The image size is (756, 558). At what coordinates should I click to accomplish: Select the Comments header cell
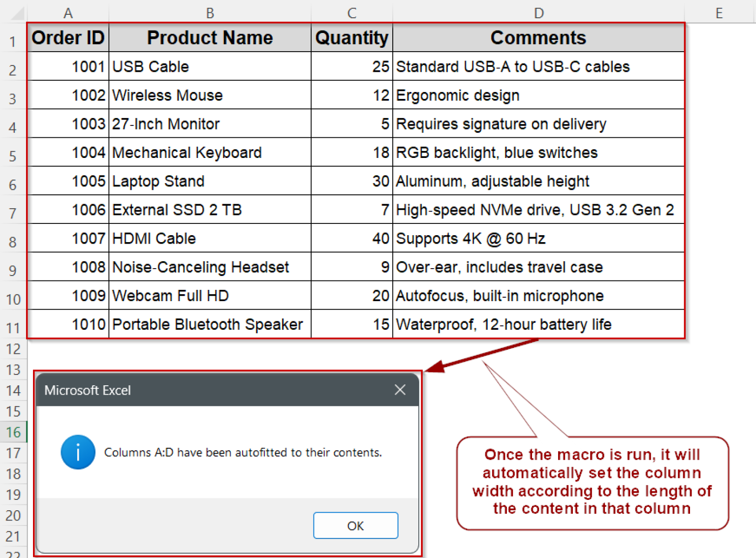pyautogui.click(x=538, y=37)
